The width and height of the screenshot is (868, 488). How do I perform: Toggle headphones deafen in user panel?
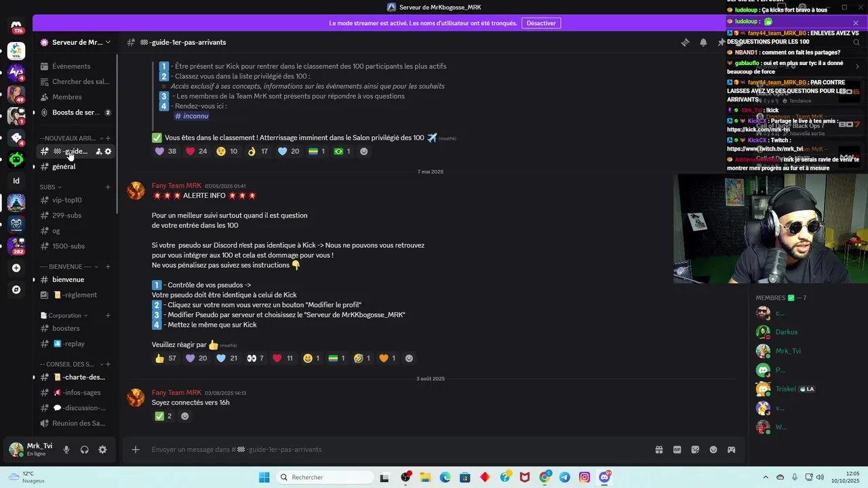[x=84, y=449]
